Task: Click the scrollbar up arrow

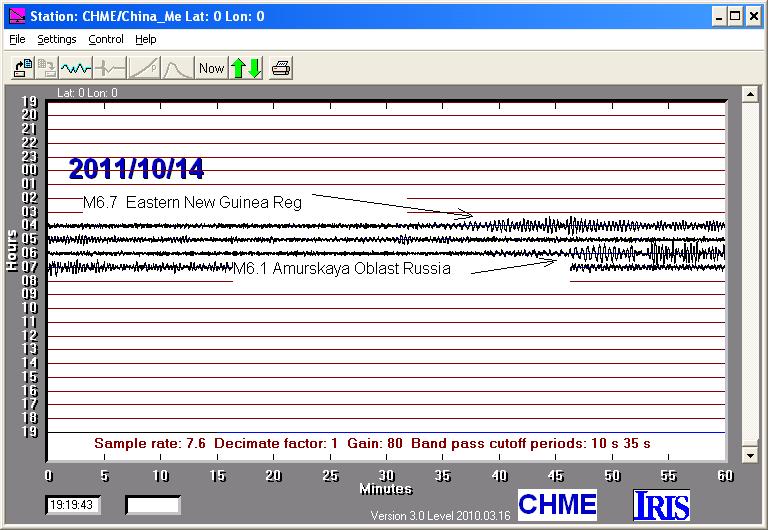Action: pyautogui.click(x=748, y=93)
